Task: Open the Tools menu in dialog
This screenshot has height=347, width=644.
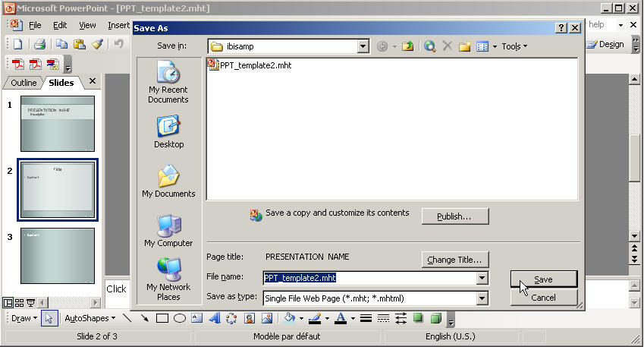Action: click(514, 46)
